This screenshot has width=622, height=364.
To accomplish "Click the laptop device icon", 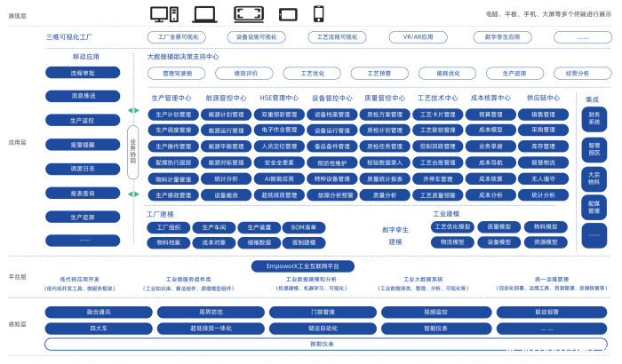I will click(204, 13).
